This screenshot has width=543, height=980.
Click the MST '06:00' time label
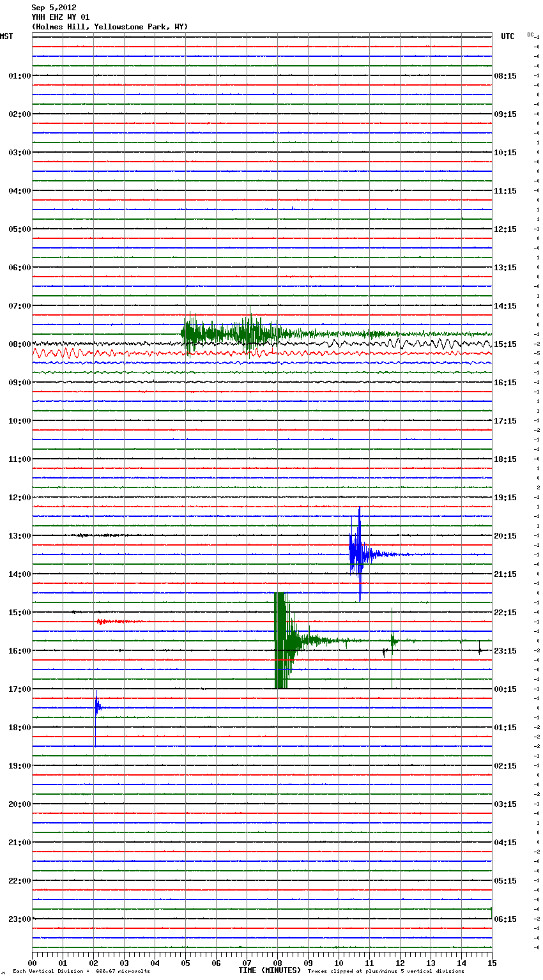coord(20,268)
